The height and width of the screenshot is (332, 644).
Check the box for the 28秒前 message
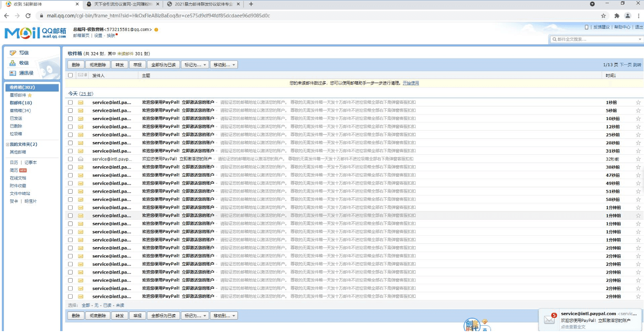(x=70, y=143)
